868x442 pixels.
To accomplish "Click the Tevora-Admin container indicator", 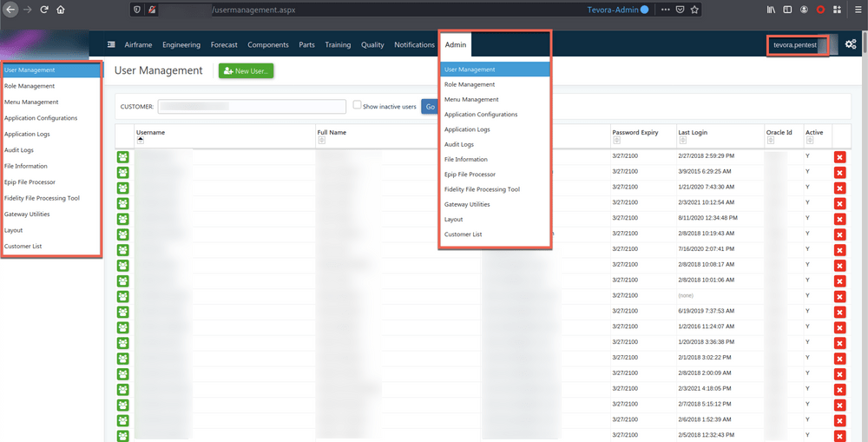I will pyautogui.click(x=618, y=10).
